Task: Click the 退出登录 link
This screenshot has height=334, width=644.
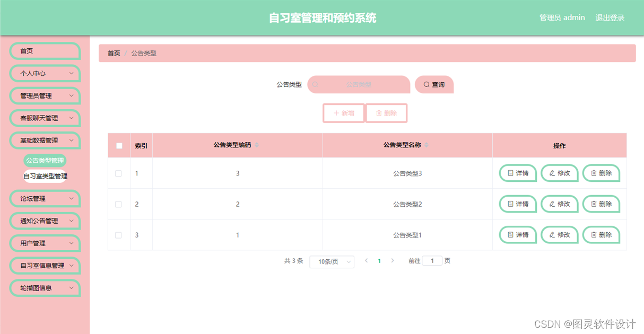Action: 610,17
